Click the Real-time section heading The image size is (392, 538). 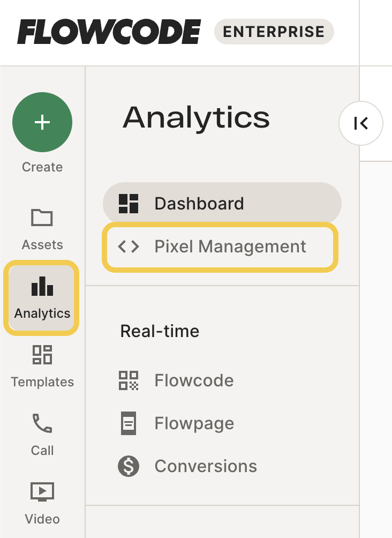point(160,332)
